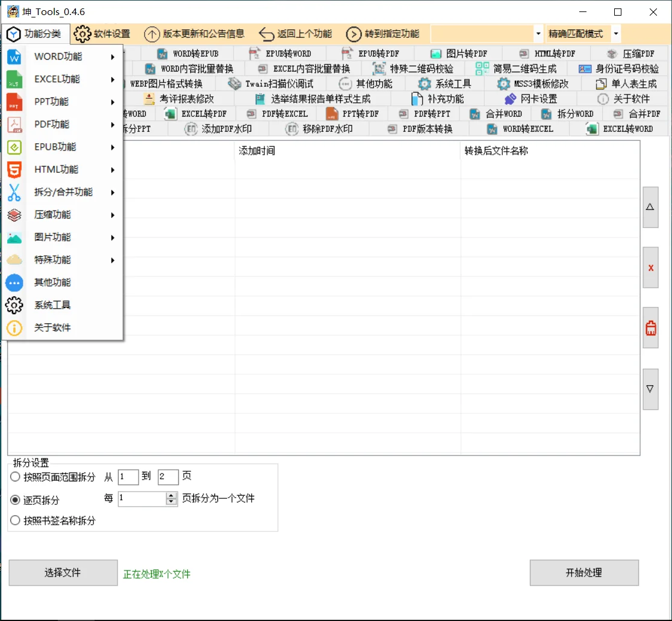This screenshot has width=672, height=621.
Task: Open WORD内容批量替换 tool
Action: (x=189, y=69)
